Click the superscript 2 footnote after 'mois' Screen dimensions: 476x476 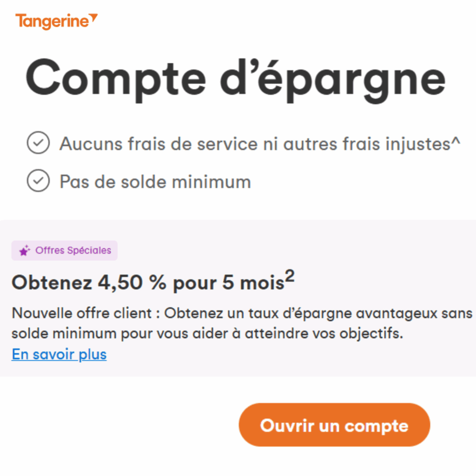[290, 276]
